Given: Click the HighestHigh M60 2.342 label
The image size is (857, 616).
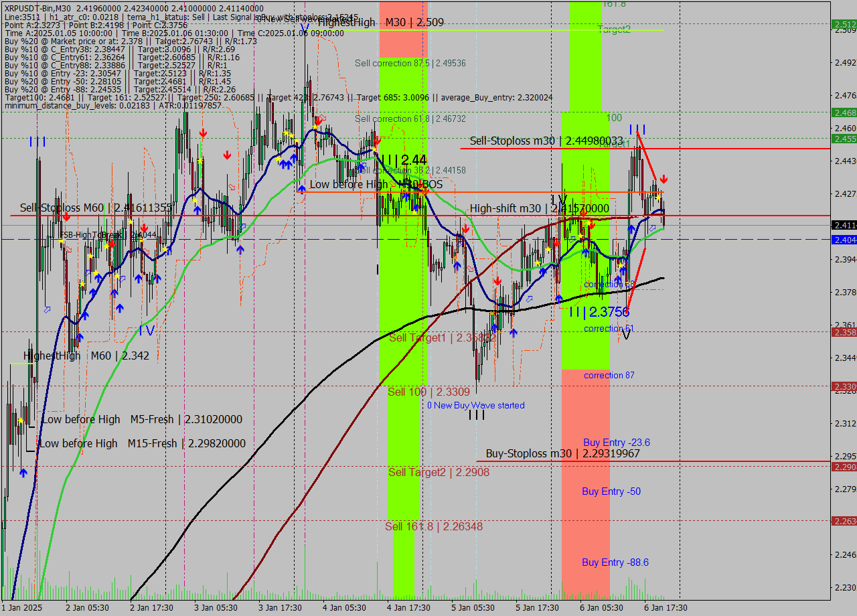Looking at the screenshot, I should coord(86,356).
